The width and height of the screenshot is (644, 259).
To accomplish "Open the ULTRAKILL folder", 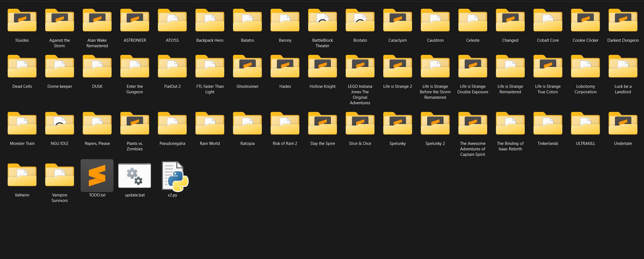I will tap(585, 123).
